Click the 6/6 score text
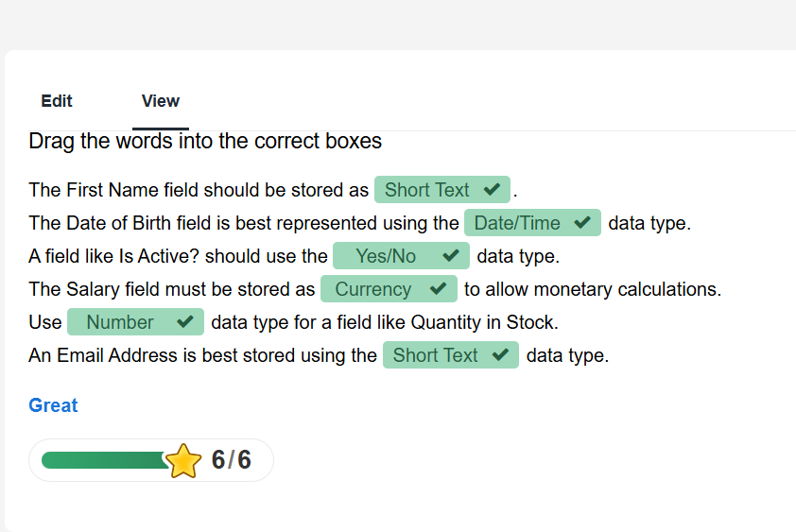The image size is (796, 532). [232, 460]
